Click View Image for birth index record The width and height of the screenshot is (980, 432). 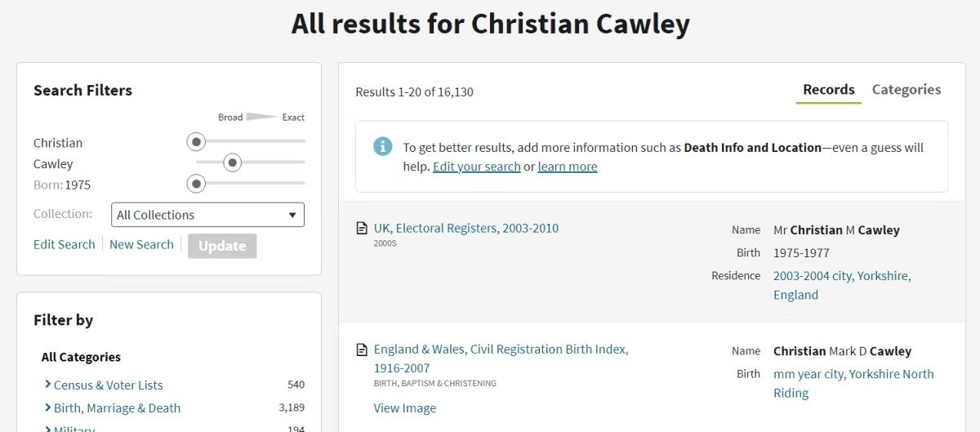click(x=404, y=408)
